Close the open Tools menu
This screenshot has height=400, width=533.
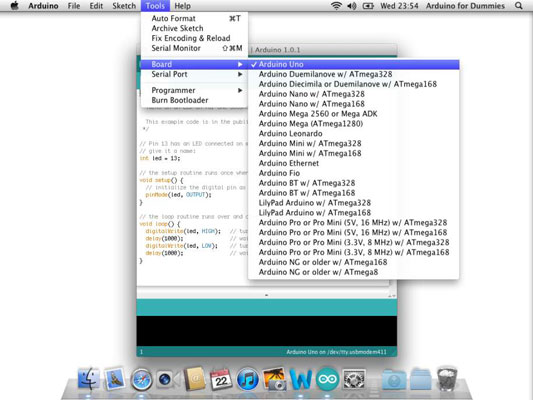(155, 6)
